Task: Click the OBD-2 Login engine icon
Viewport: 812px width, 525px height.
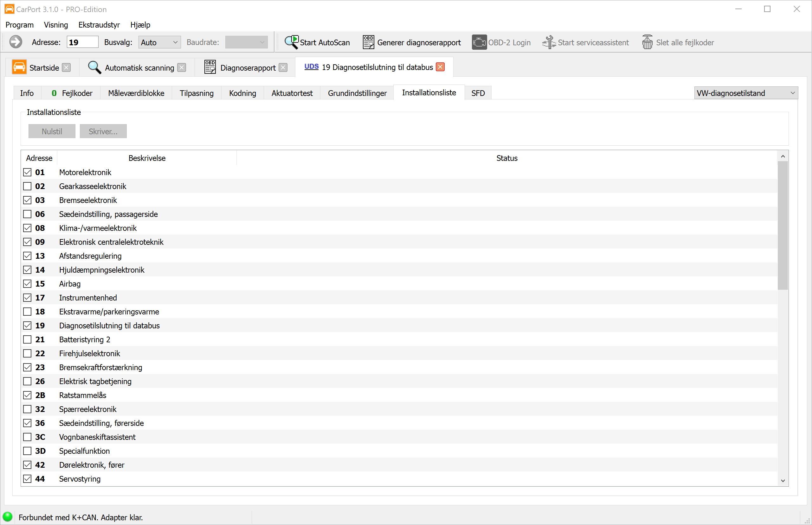Action: (x=479, y=42)
